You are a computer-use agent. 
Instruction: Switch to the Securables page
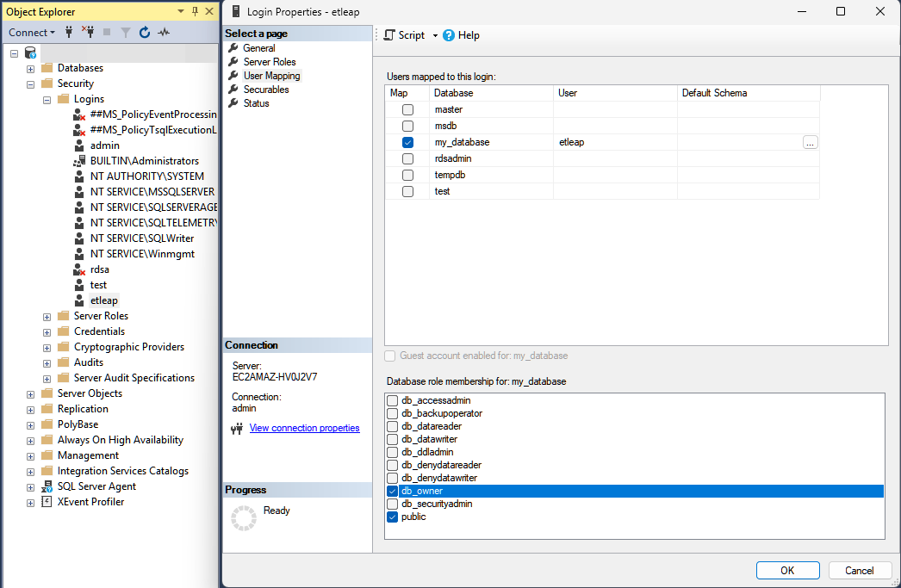266,90
